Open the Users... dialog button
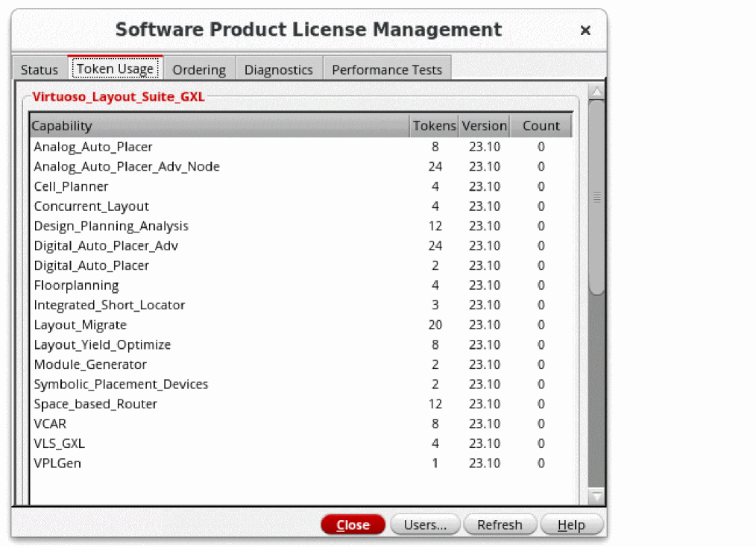This screenshot has height=547, width=756. click(x=425, y=525)
